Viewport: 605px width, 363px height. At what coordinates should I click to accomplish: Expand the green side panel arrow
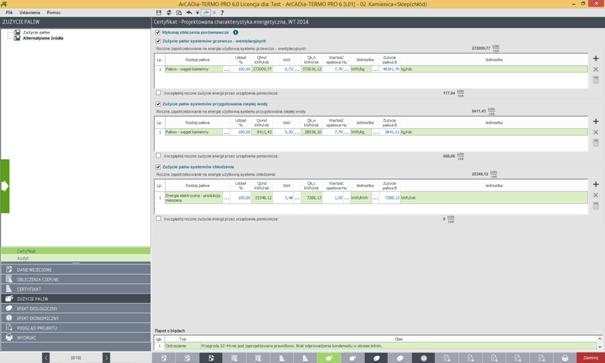pyautogui.click(x=5, y=186)
